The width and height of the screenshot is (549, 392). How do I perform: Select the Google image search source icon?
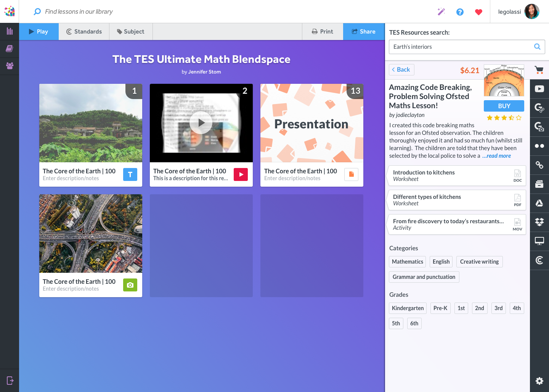(x=539, y=127)
